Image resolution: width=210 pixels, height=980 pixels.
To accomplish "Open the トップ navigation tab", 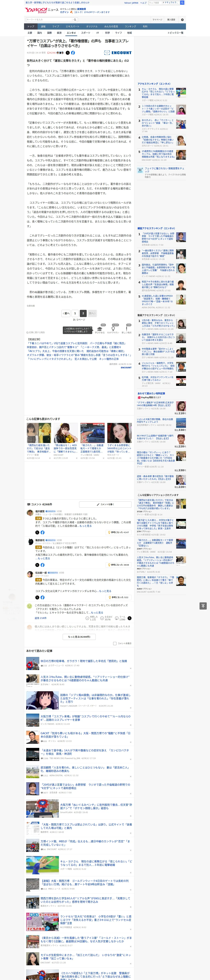I will [x=31, y=27].
